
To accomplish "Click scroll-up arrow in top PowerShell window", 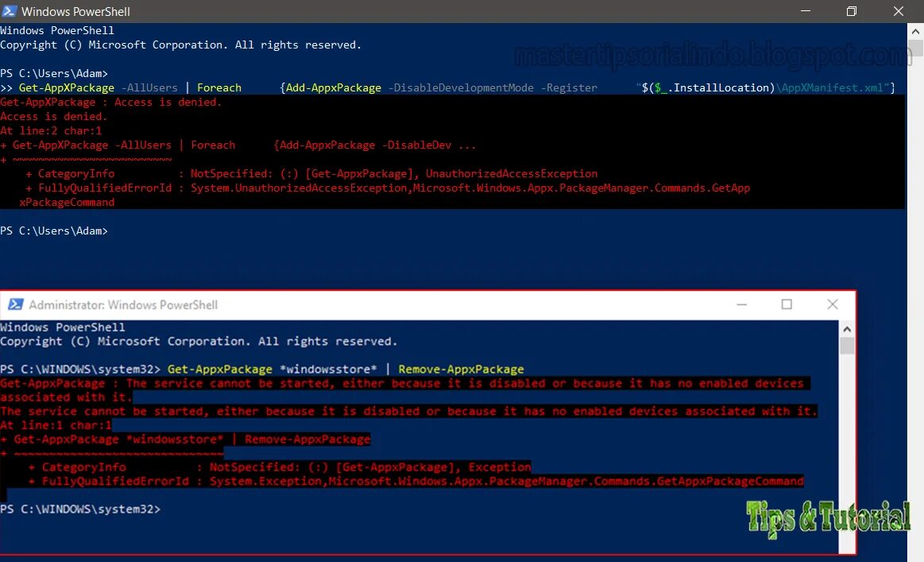I will click(x=916, y=31).
